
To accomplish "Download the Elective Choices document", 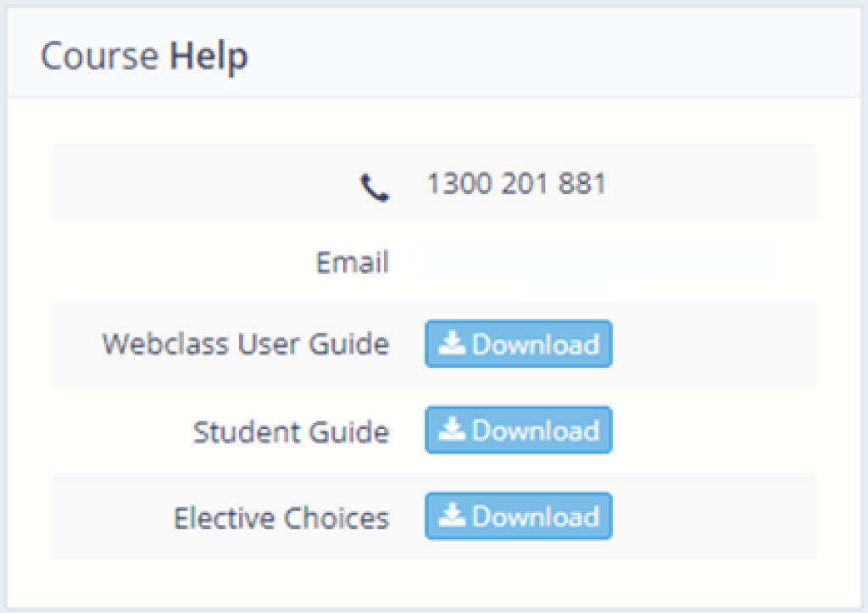I will 518,515.
